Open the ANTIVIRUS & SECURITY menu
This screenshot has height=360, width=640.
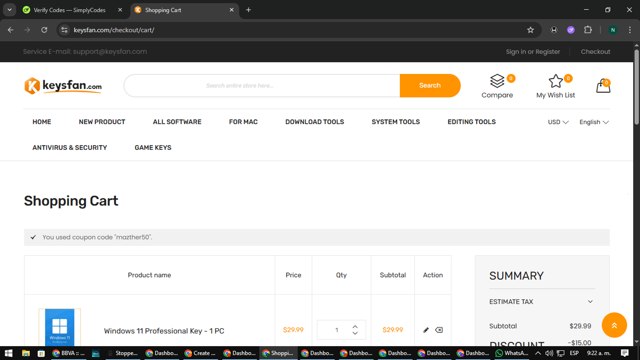pos(70,147)
